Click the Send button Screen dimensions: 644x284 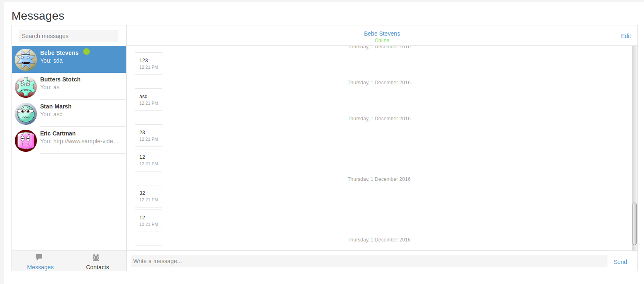tap(620, 262)
